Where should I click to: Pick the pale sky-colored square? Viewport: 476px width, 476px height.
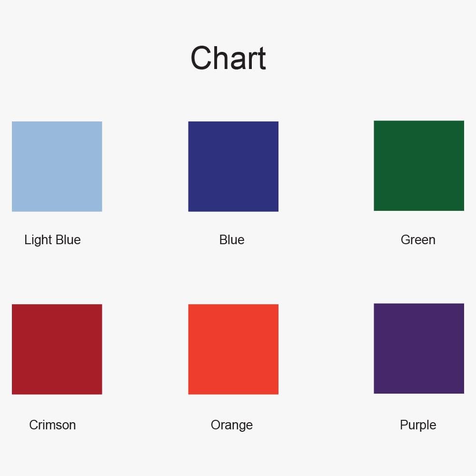click(x=57, y=166)
